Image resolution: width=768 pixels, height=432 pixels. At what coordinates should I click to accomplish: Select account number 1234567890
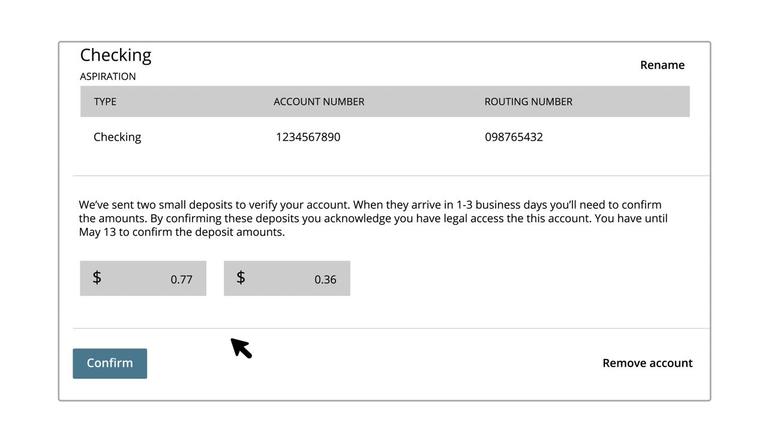(308, 137)
